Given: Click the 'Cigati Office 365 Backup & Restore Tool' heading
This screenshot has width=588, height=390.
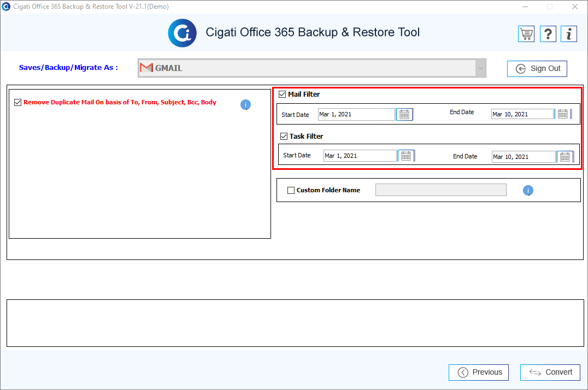Looking at the screenshot, I should pyautogui.click(x=313, y=32).
